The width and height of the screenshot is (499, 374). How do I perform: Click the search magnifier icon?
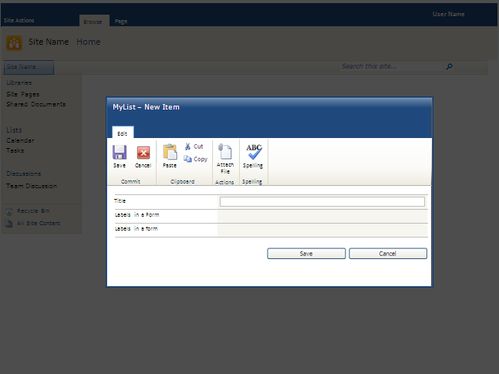tap(449, 67)
